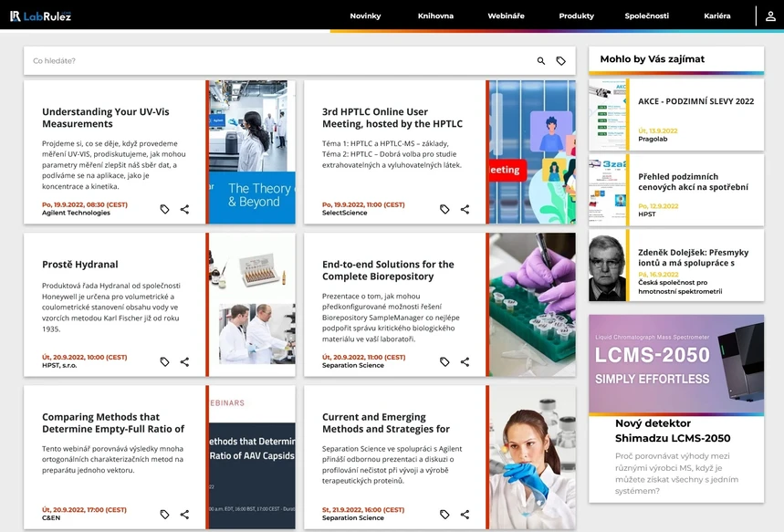This screenshot has width=784, height=532.
Task: Tag the 3rd HPTLC Online User Meeting card
Action: (x=444, y=209)
